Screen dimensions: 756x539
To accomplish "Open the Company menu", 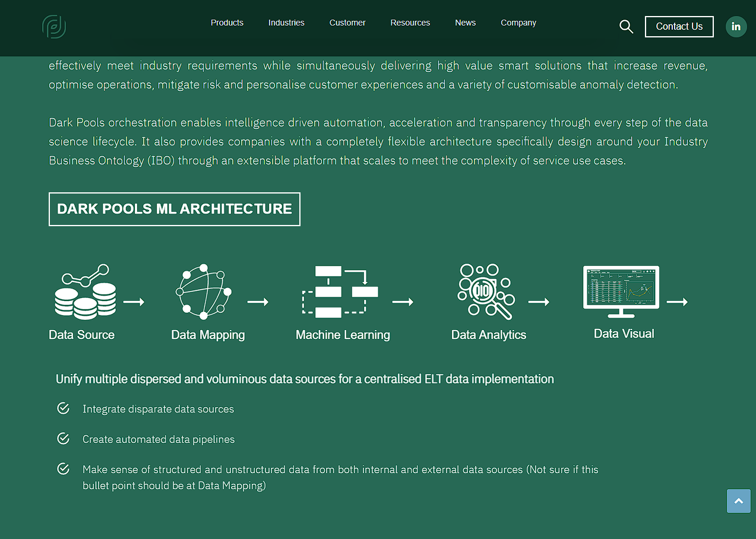I will tap(518, 23).
